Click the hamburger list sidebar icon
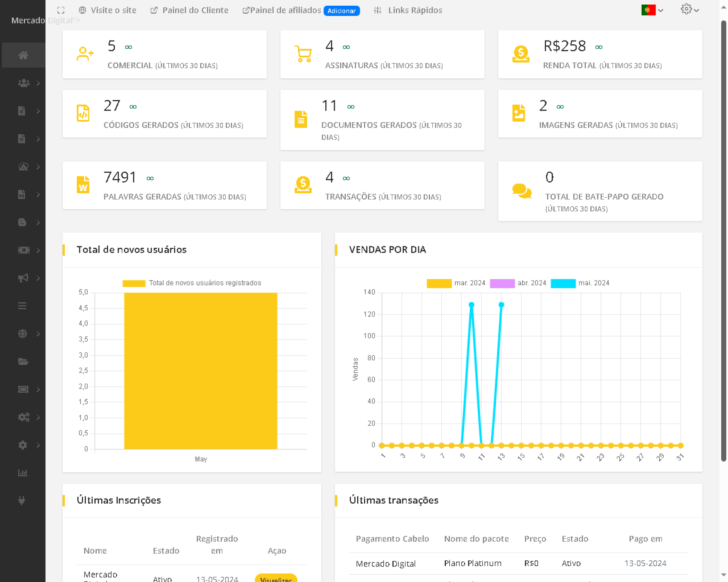This screenshot has height=582, width=728. pyautogui.click(x=22, y=306)
